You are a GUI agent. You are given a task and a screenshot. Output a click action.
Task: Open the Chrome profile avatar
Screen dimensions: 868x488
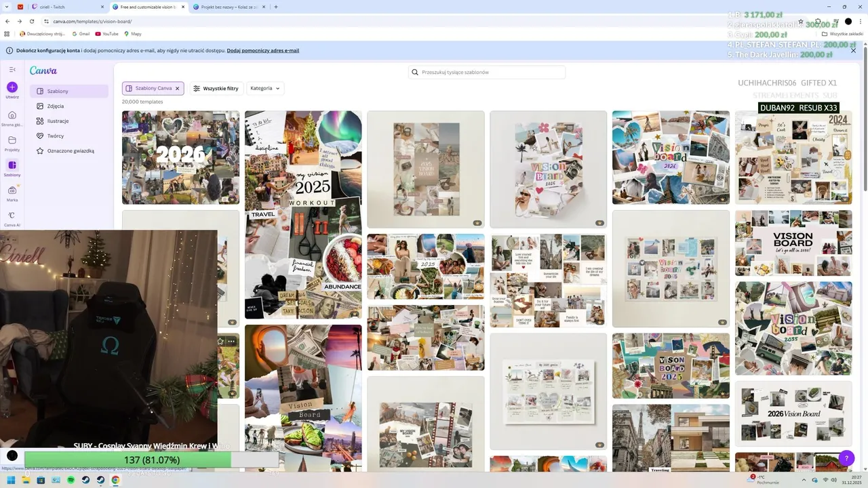[x=848, y=21]
